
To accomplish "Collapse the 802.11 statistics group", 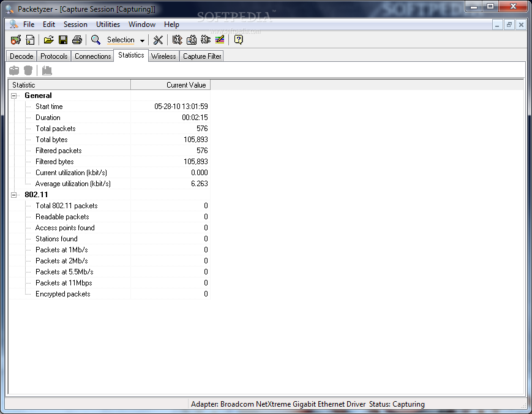I will (14, 195).
